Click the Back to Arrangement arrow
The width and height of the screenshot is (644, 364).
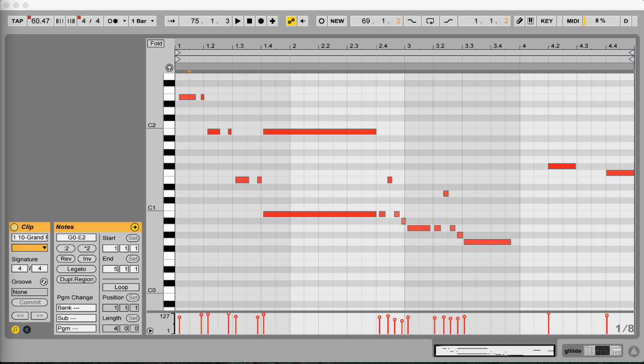[x=303, y=21]
